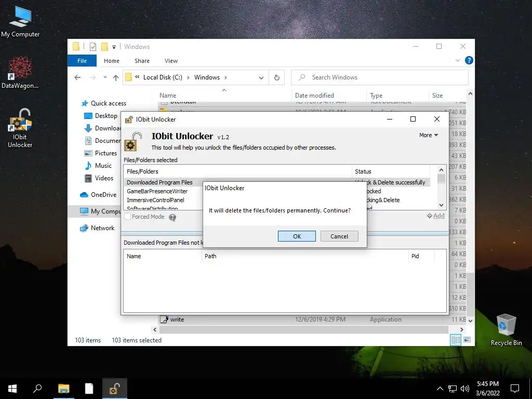
Task: Expand the Explorer ribbon chevron
Action: pyautogui.click(x=457, y=60)
